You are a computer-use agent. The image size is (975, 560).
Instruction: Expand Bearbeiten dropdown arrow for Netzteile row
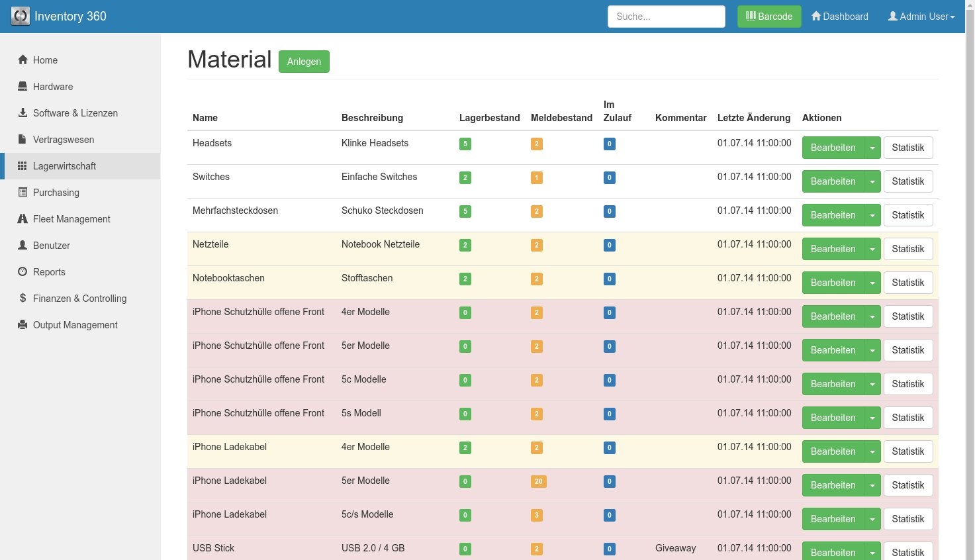point(872,249)
